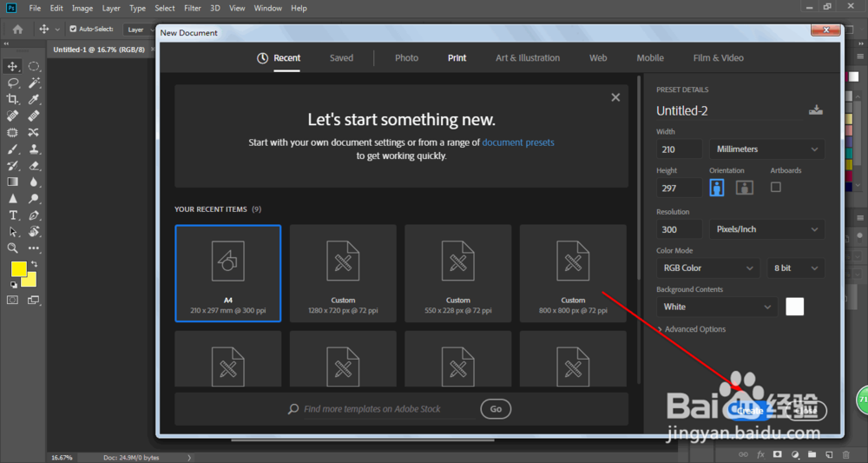
Task: Toggle Quick Mask mode icon
Action: click(x=12, y=300)
